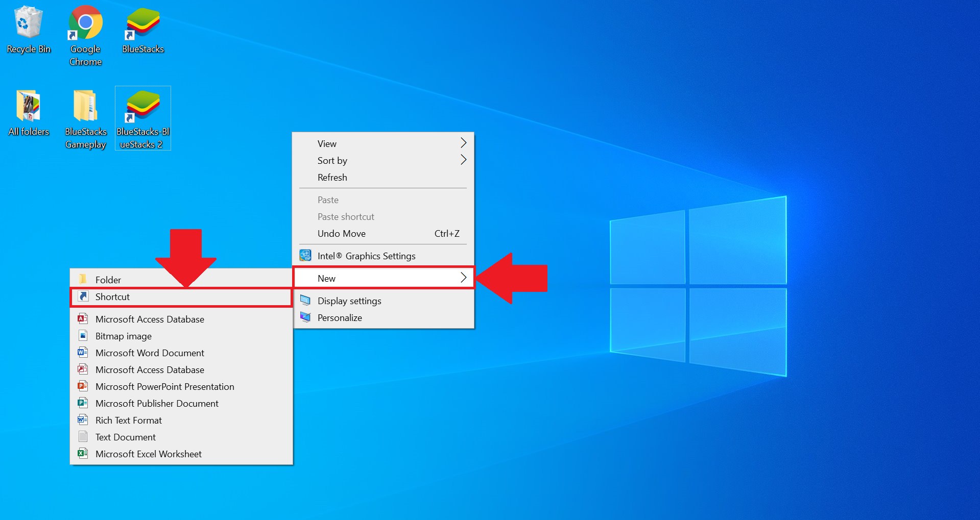Click the first Access Database file icon
Screen dimensions: 980x520
tap(83, 319)
